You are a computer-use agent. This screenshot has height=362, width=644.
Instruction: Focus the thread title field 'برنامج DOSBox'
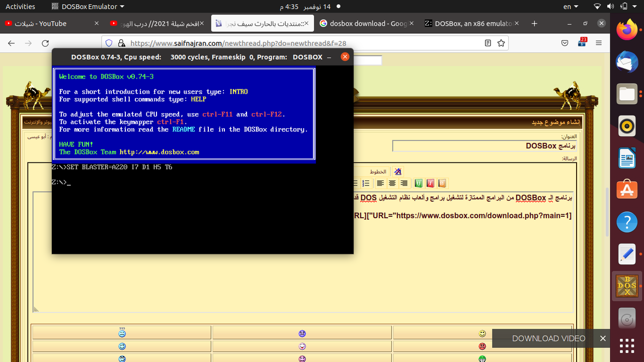[484, 146]
